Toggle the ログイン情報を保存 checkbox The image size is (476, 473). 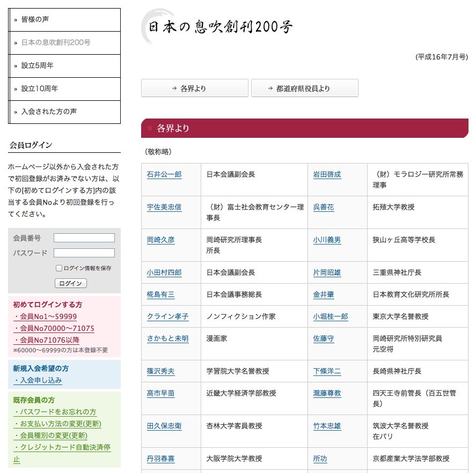click(59, 268)
